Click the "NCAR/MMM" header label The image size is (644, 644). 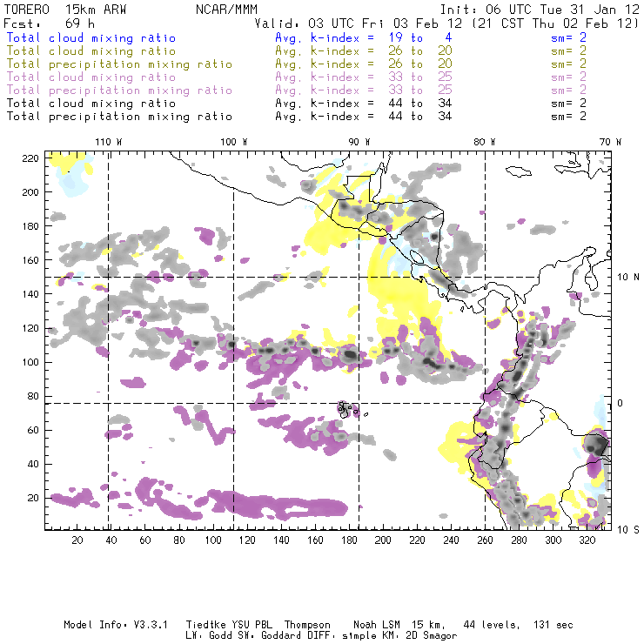tap(227, 10)
